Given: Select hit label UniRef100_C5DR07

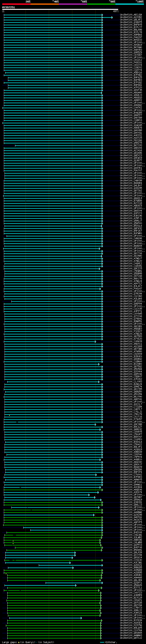Looking at the screenshot, I should [131, 376].
